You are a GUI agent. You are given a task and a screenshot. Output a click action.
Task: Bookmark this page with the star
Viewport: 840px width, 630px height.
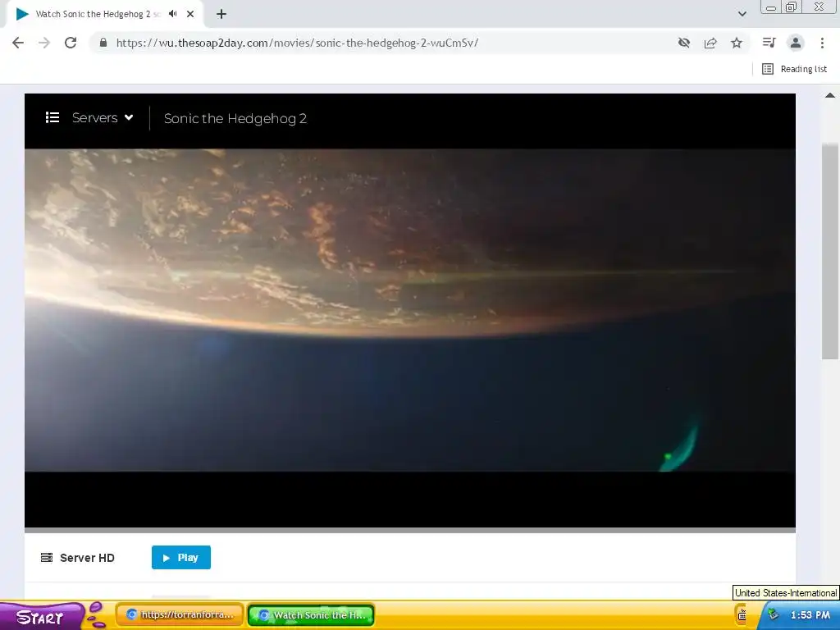[x=737, y=43]
